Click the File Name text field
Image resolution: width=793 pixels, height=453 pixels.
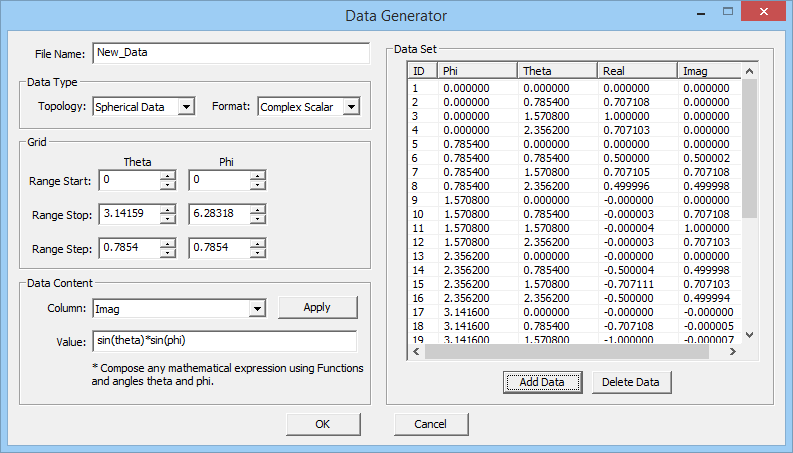230,53
